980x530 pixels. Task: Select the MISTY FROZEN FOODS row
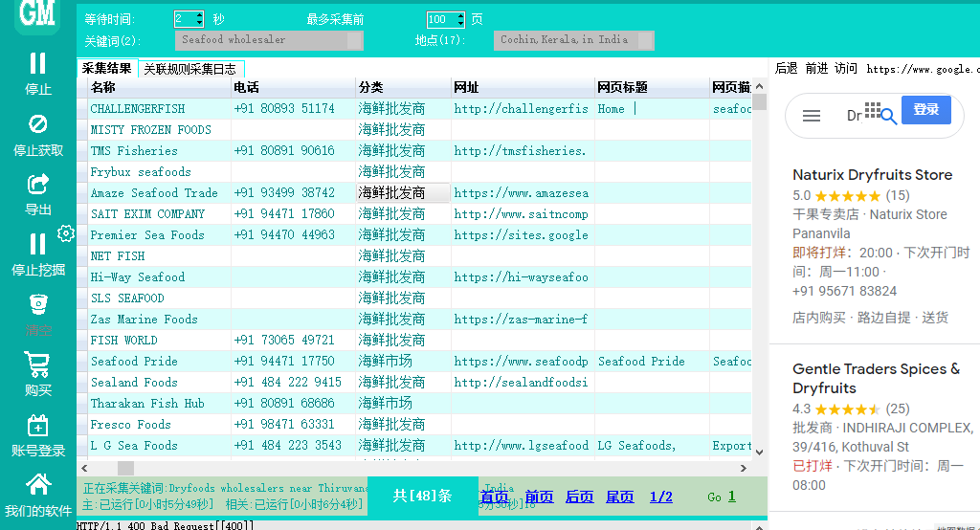coord(413,130)
